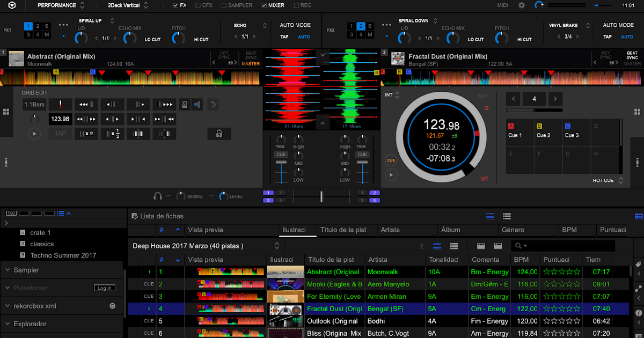Switch track list to blue list view

437,246
